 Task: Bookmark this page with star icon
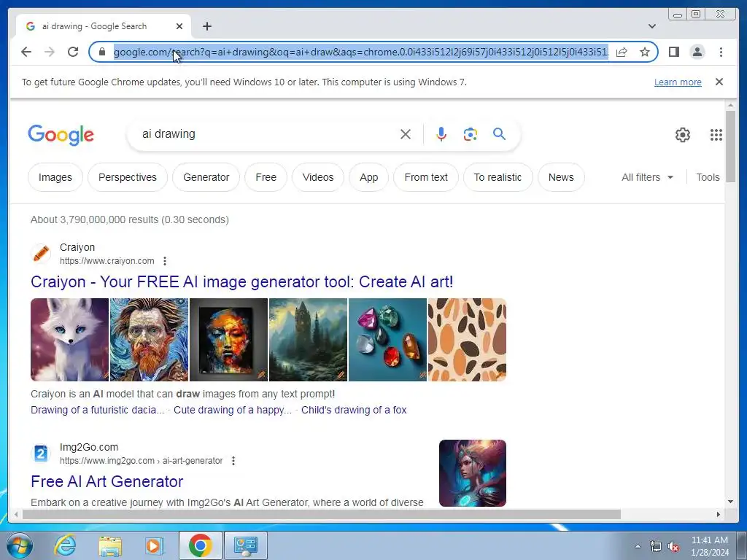click(x=645, y=52)
